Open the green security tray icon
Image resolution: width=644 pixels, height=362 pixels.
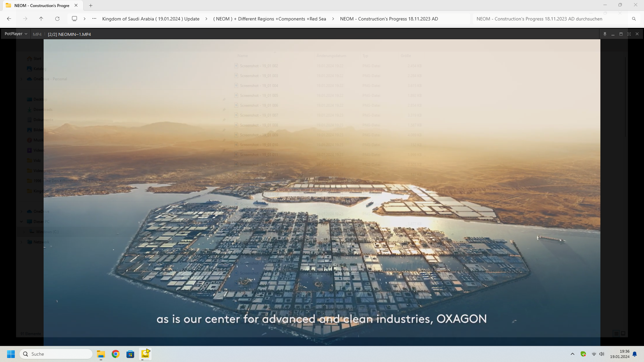coord(583,354)
